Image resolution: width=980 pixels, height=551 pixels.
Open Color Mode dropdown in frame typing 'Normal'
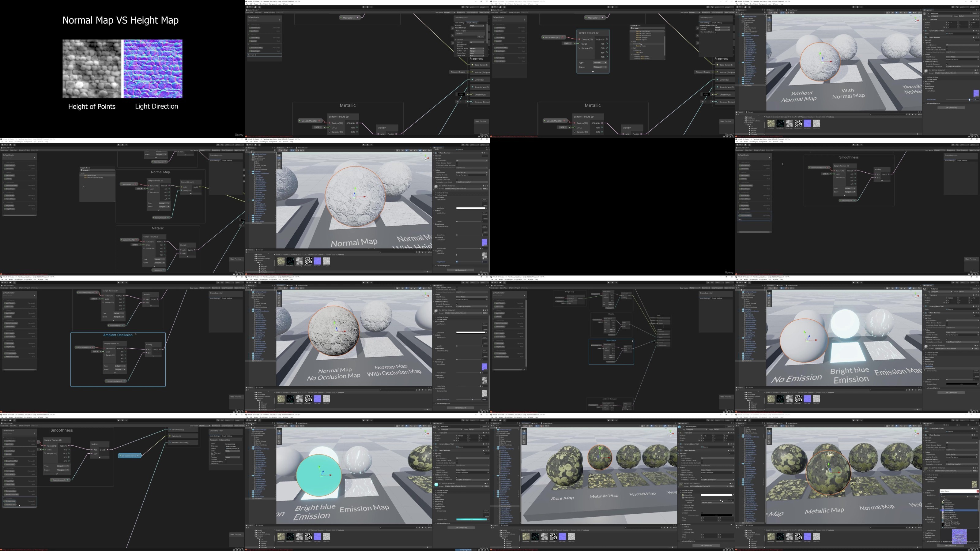tap(450, 12)
